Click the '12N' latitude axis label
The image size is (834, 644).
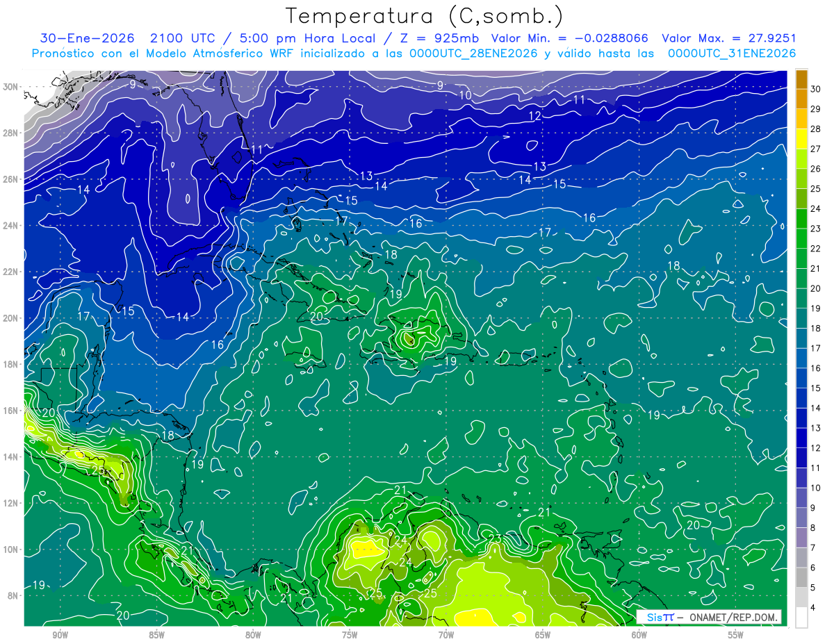coord(10,503)
